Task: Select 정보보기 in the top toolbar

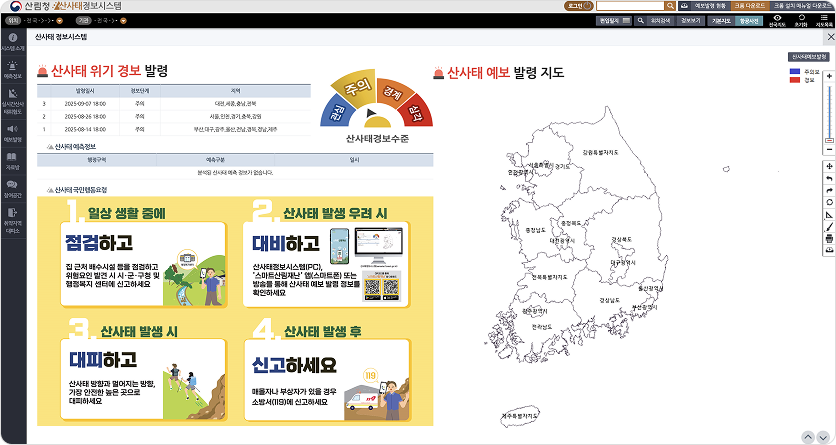Action: click(x=690, y=20)
